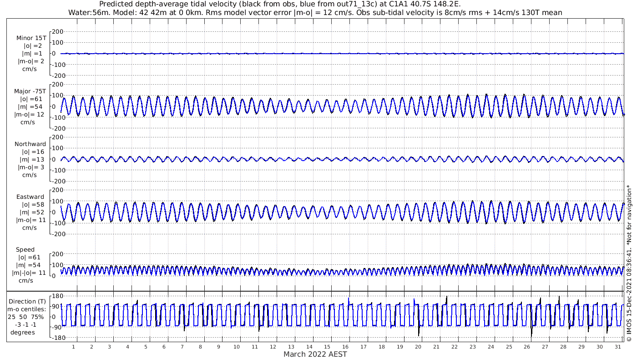Click the '|o| =2' value under Minor
The image size is (637, 364).
click(x=33, y=46)
